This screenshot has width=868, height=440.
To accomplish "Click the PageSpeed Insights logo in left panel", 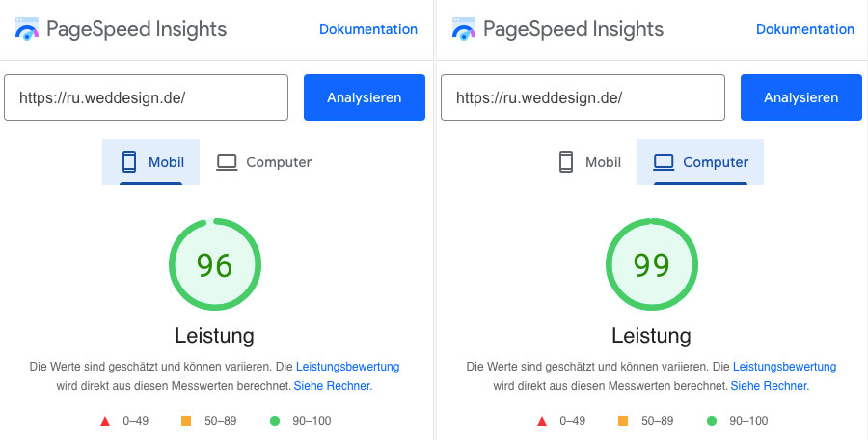I will pyautogui.click(x=27, y=29).
